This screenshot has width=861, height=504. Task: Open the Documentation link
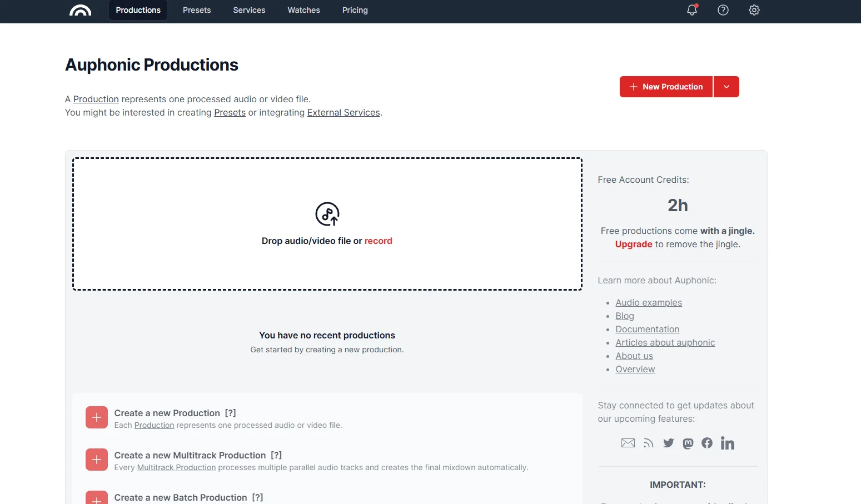coord(648,329)
